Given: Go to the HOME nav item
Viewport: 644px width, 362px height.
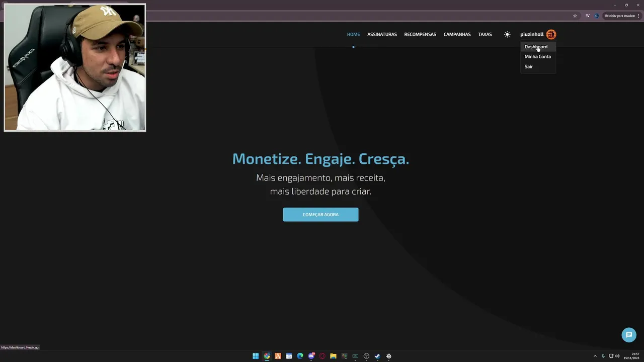Looking at the screenshot, I should tap(353, 34).
